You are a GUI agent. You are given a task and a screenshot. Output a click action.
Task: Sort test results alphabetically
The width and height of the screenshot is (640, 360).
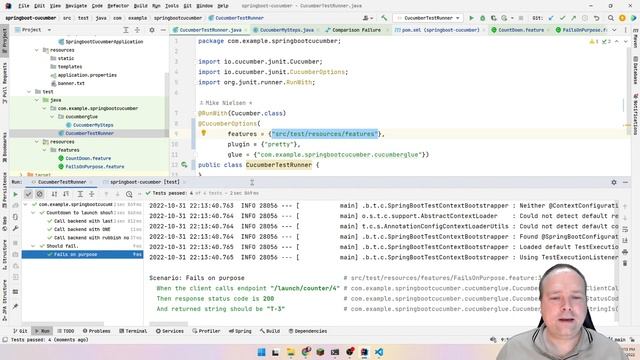(54, 194)
